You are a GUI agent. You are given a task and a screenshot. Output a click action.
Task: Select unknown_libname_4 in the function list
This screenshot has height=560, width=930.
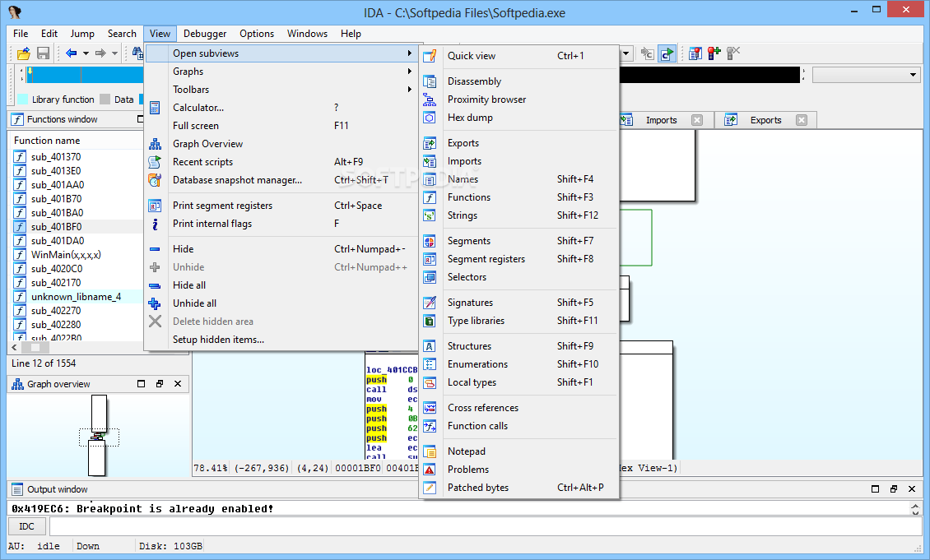[x=76, y=297]
